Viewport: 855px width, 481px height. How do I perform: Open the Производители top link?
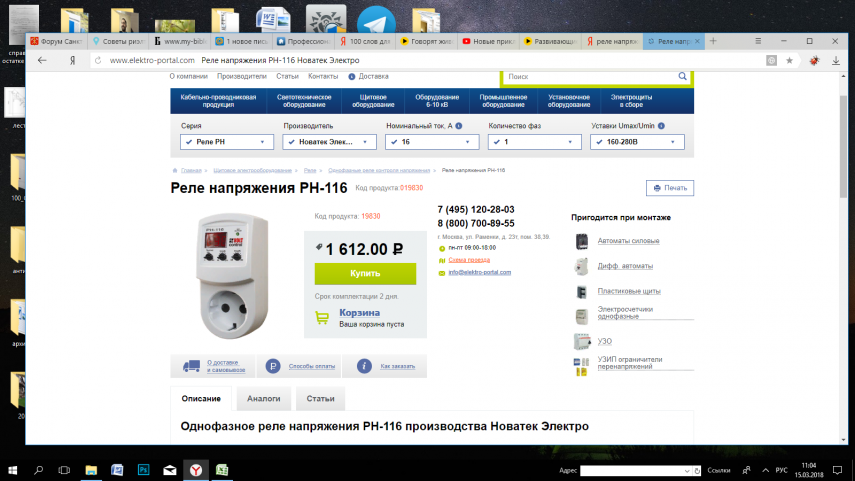(x=242, y=76)
